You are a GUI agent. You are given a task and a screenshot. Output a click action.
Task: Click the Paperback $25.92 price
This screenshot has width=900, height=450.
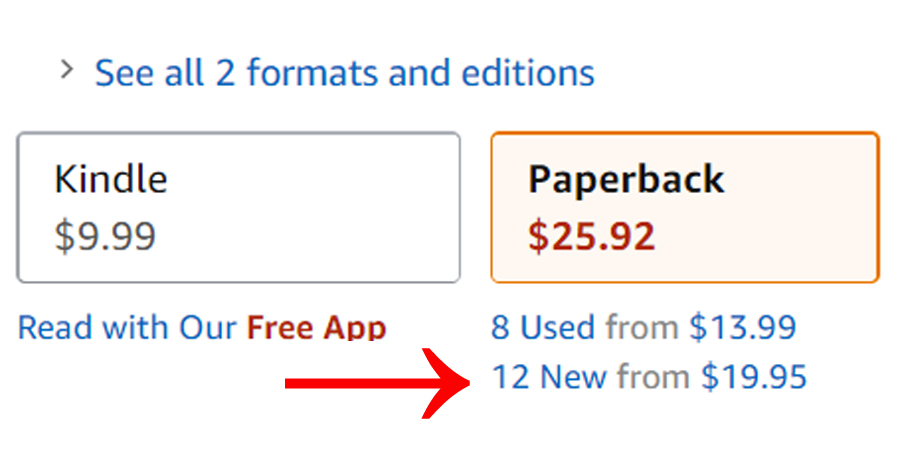(591, 236)
